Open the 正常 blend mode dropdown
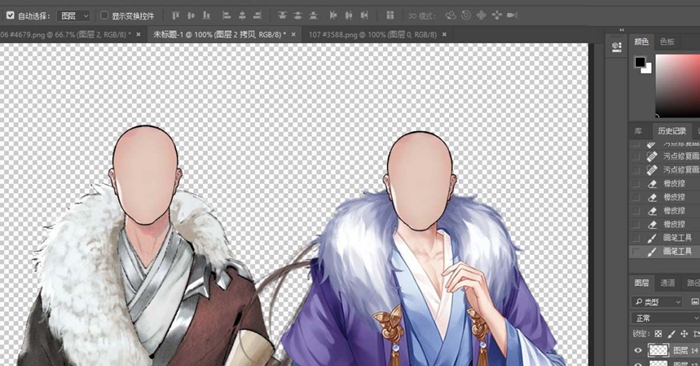 tap(665, 318)
